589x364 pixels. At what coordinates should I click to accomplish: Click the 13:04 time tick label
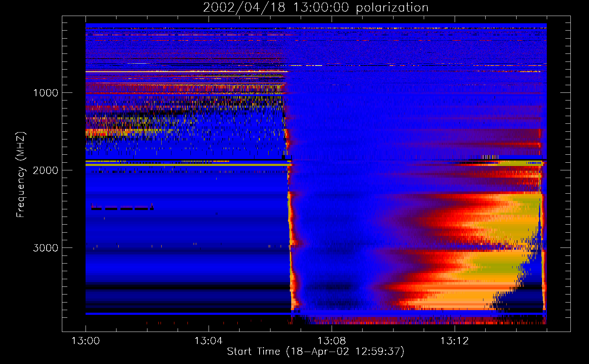[x=208, y=341]
